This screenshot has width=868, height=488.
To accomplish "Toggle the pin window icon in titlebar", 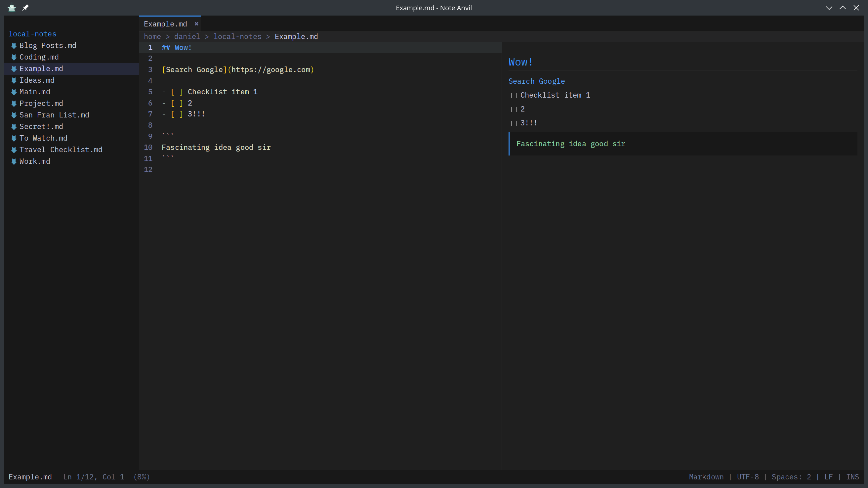I will (x=25, y=8).
